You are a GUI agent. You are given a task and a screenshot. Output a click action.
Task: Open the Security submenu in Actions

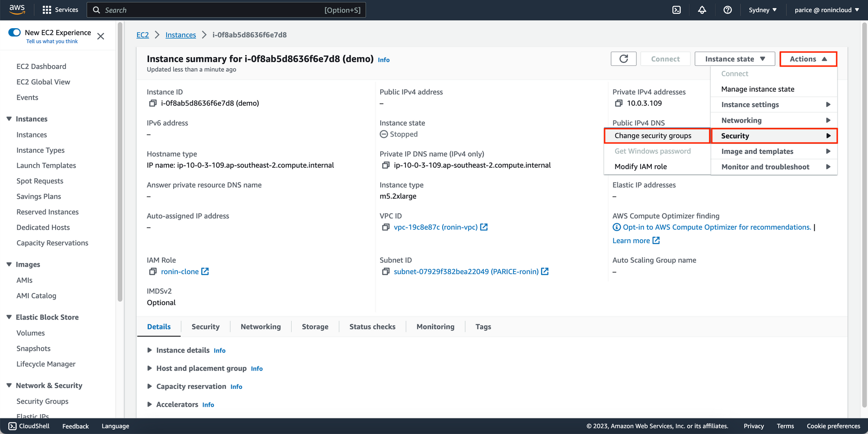point(774,136)
